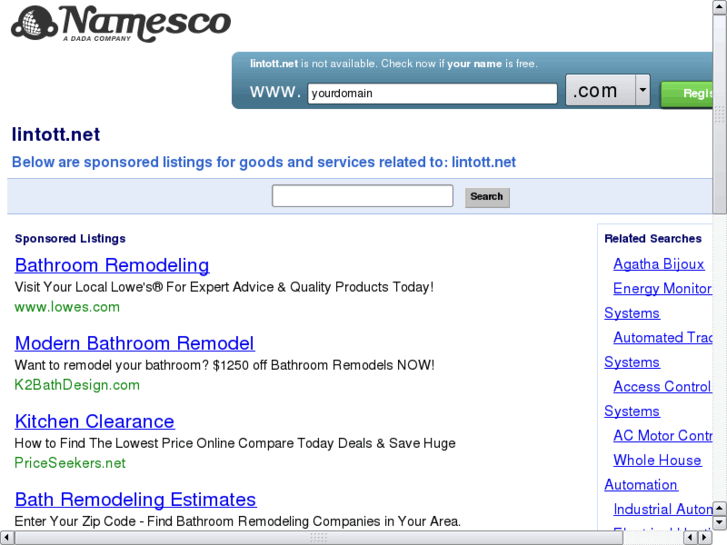Select Automated Trac Systems related search

click(663, 338)
